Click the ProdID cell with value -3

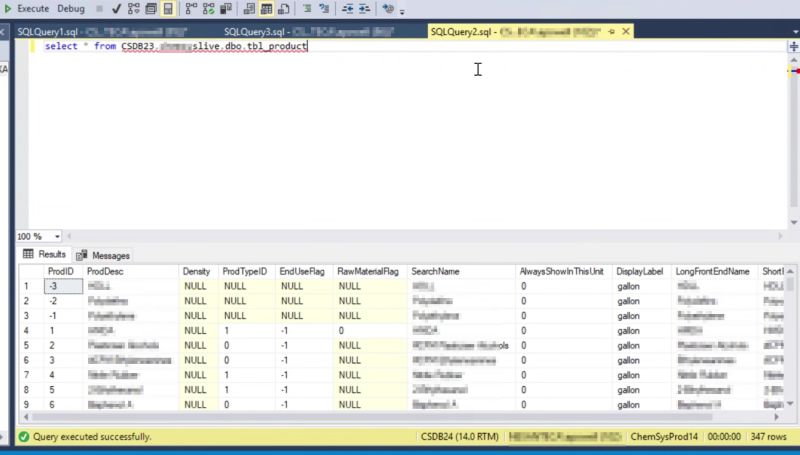point(63,286)
